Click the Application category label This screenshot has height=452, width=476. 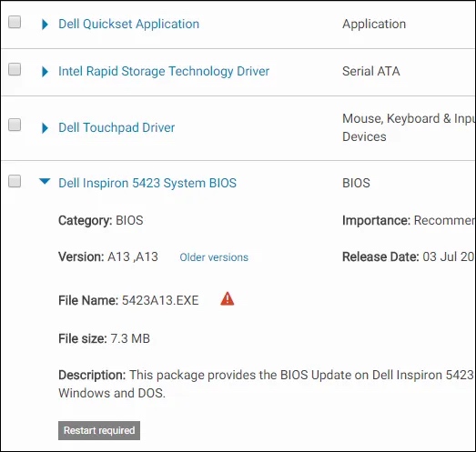(374, 25)
